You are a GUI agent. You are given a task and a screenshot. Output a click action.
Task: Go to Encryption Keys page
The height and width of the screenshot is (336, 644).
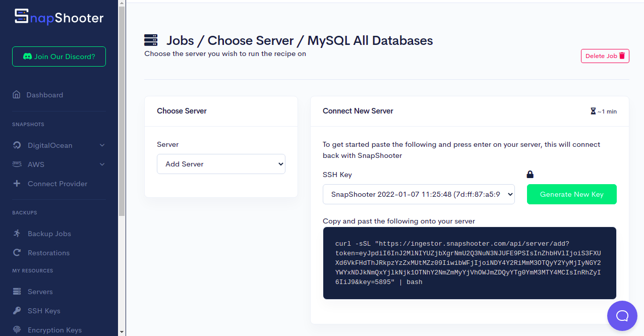pos(54,330)
